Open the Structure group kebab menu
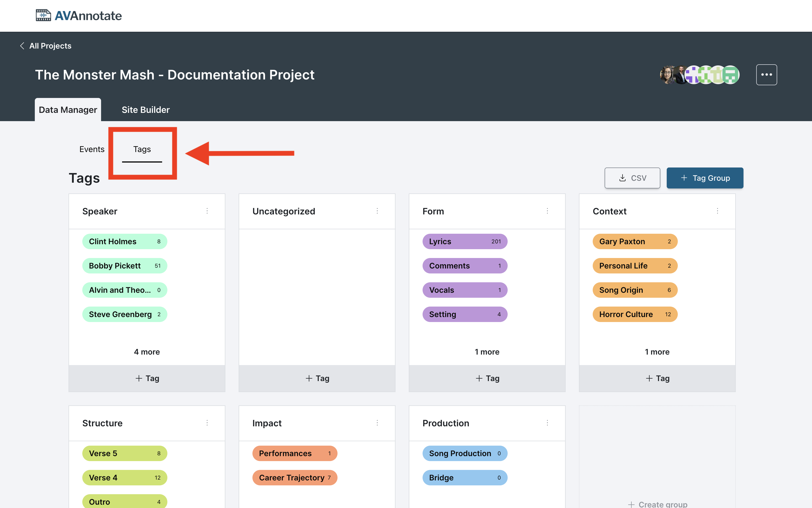This screenshot has height=508, width=812. [x=207, y=423]
